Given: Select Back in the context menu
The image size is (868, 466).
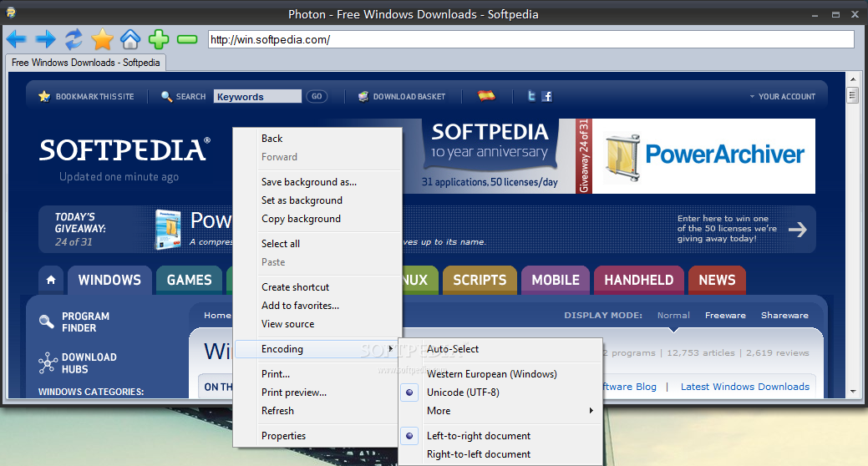Looking at the screenshot, I should tap(317, 139).
